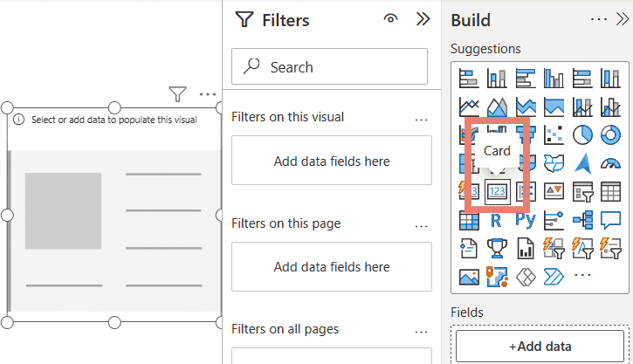The height and width of the screenshot is (364, 633).
Task: Click the info icon on the empty visual
Action: coord(18,120)
